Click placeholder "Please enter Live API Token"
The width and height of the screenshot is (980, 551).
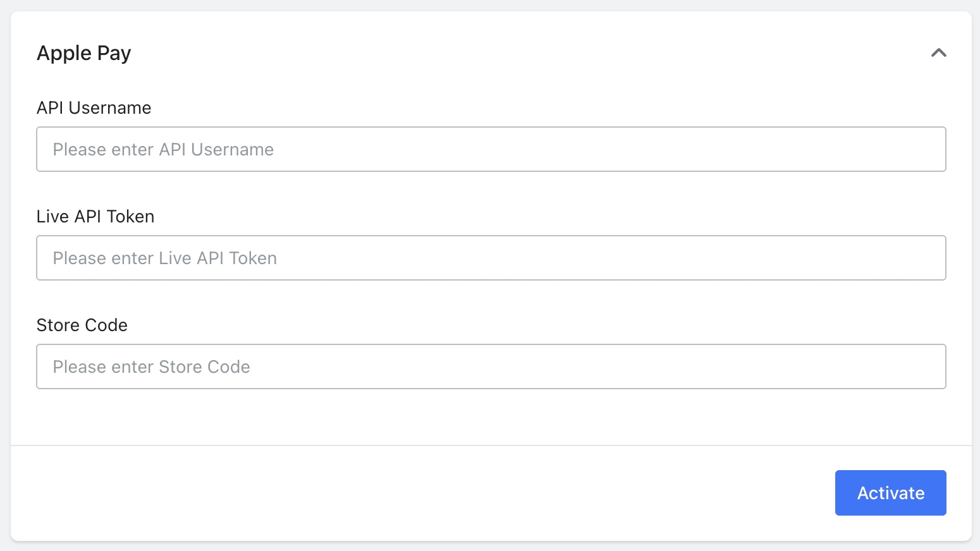coord(165,258)
